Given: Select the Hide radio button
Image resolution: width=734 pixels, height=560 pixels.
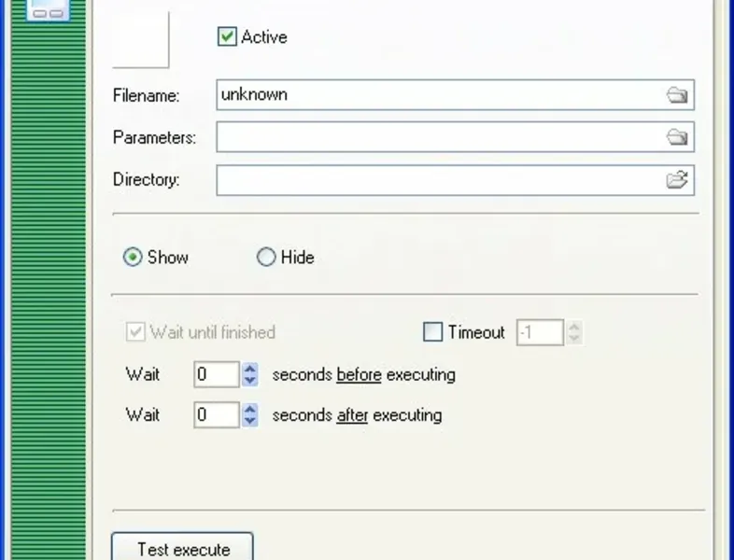Looking at the screenshot, I should point(266,258).
